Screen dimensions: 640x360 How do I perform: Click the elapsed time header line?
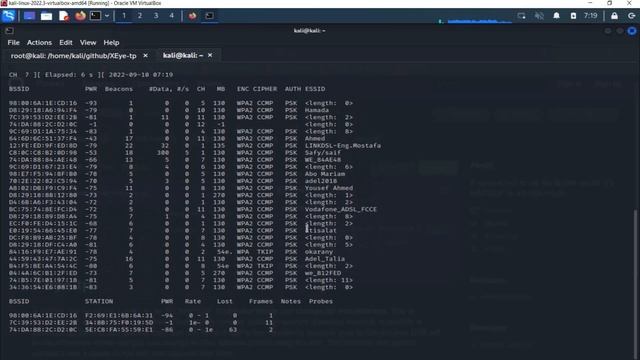click(x=91, y=75)
